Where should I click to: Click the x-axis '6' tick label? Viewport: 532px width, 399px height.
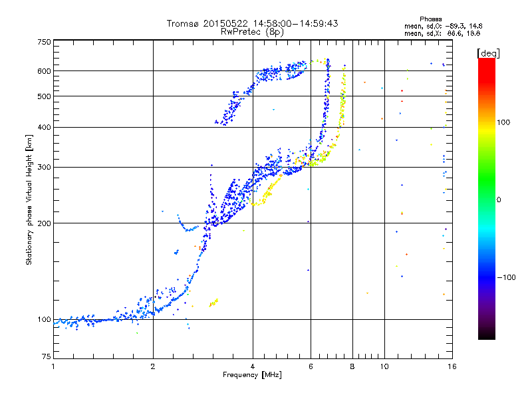(x=311, y=366)
